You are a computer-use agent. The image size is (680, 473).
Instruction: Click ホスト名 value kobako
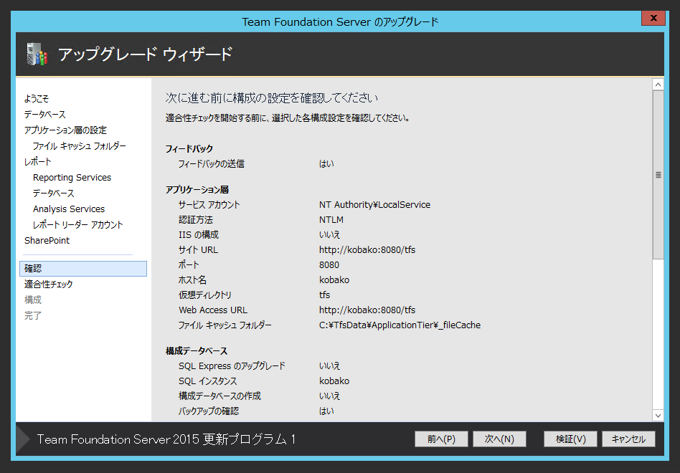point(334,280)
